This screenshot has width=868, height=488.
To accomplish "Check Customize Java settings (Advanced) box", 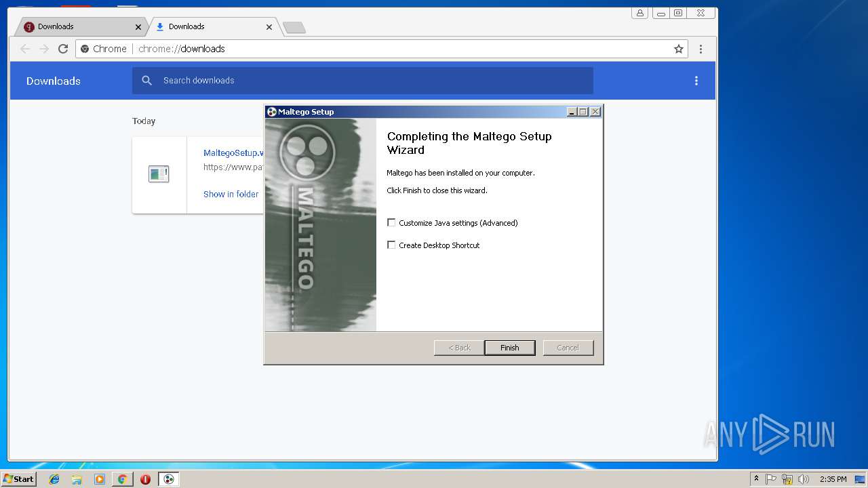I will coord(391,222).
